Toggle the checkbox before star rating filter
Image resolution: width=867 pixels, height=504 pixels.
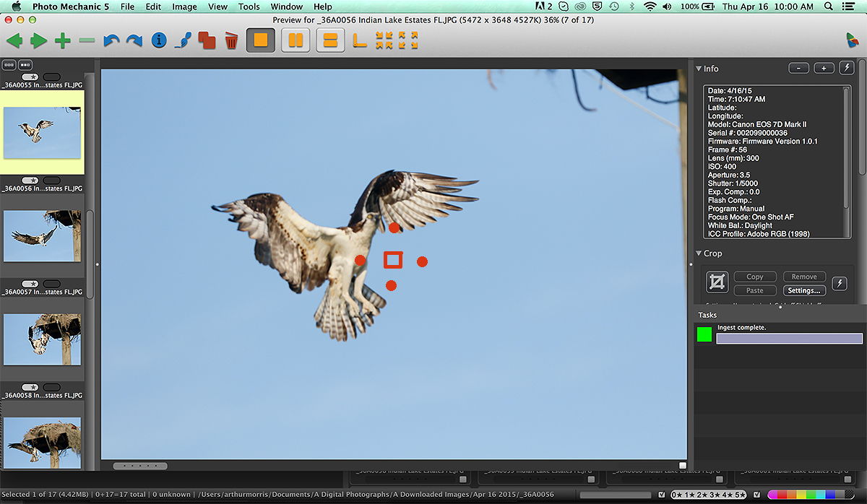(663, 495)
